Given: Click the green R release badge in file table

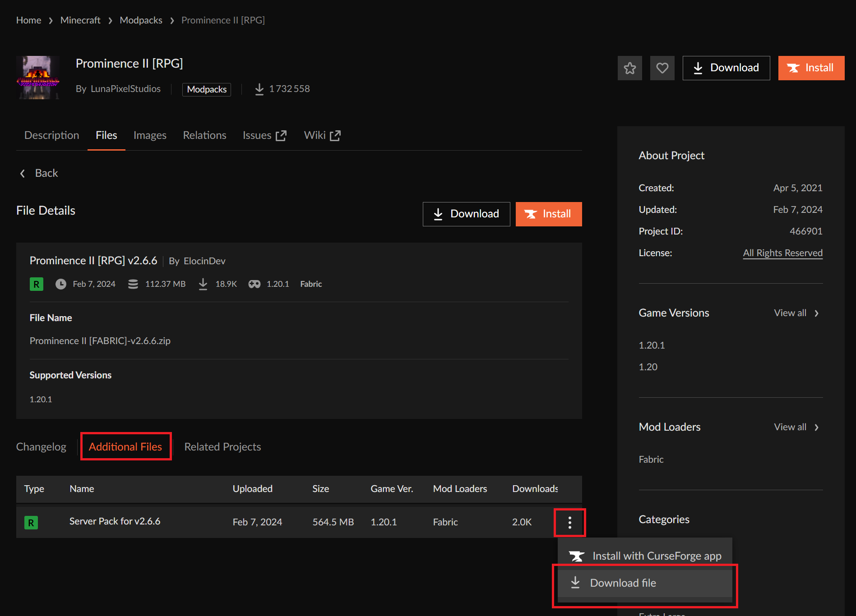Looking at the screenshot, I should coord(31,523).
